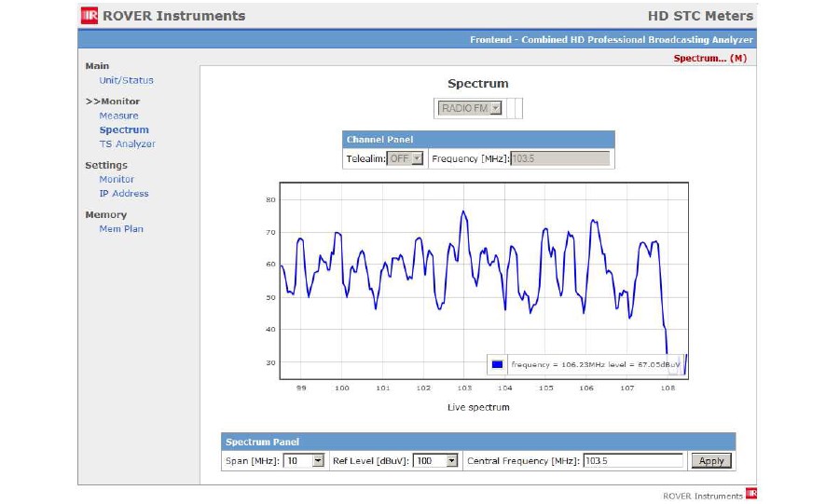Open the Telealim OFF dropdown
The height and width of the screenshot is (504, 840).
(405, 158)
